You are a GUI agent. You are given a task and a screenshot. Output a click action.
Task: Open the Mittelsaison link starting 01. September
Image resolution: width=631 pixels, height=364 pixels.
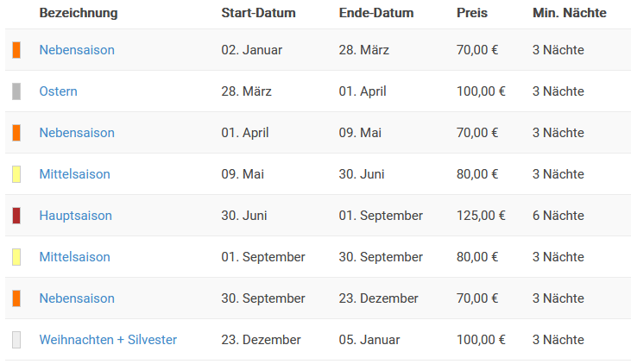pyautogui.click(x=75, y=257)
